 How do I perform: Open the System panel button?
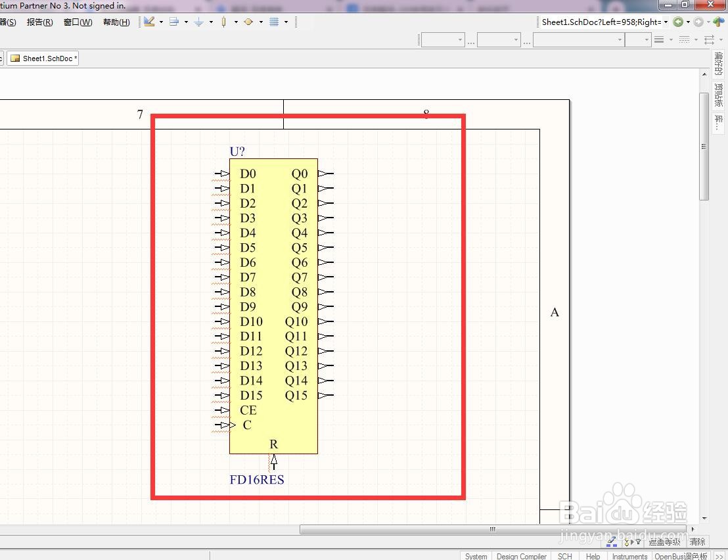476,556
